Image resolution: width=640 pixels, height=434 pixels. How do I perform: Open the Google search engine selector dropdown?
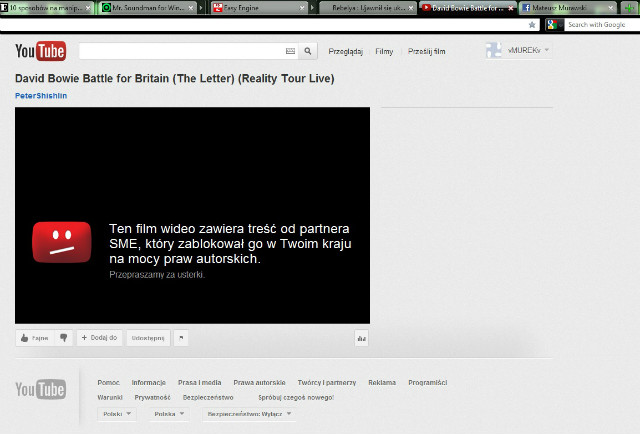click(x=555, y=24)
